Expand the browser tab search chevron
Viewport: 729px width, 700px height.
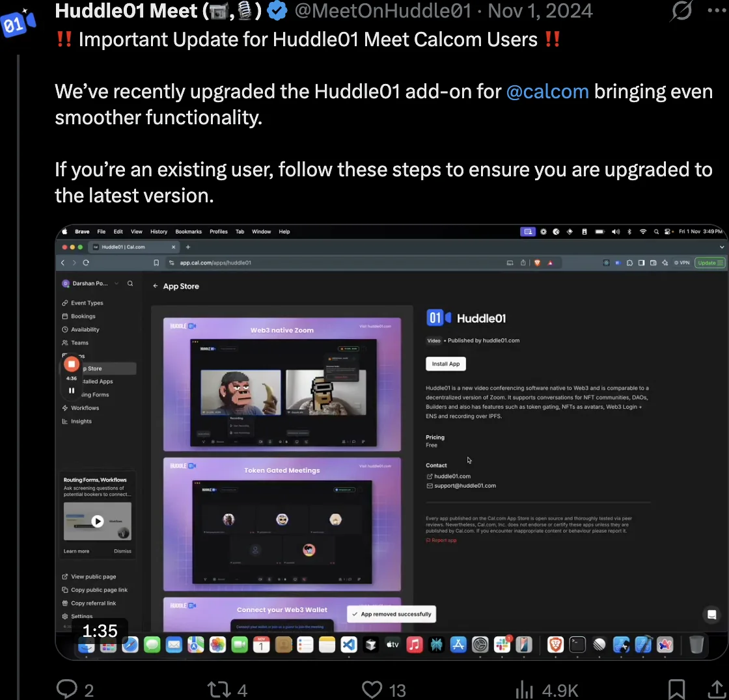(x=722, y=247)
